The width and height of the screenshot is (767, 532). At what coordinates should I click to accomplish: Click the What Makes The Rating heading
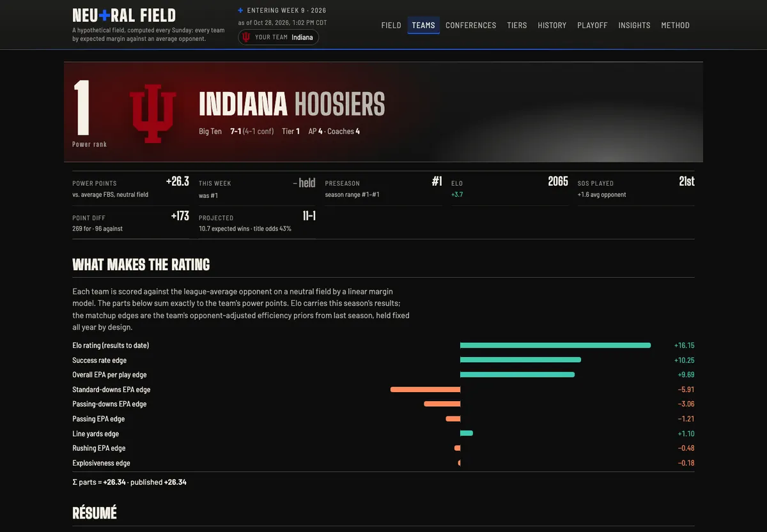pos(141,264)
